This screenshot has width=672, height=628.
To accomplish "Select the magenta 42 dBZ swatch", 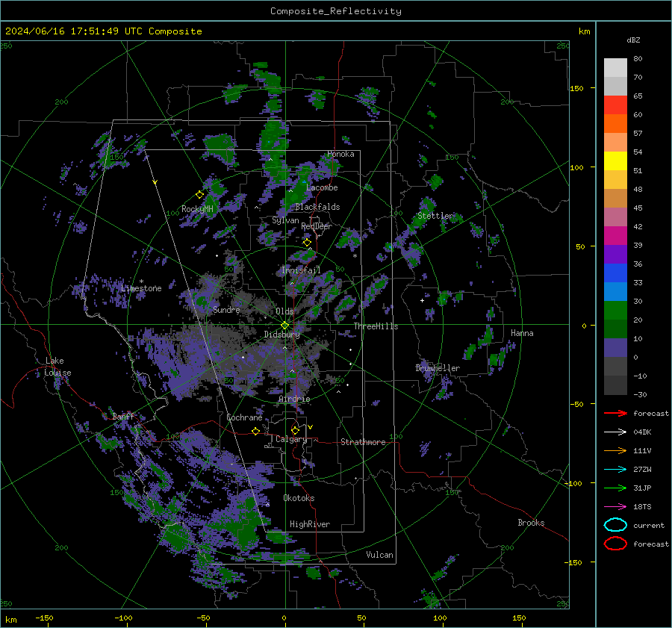I will pos(615,236).
